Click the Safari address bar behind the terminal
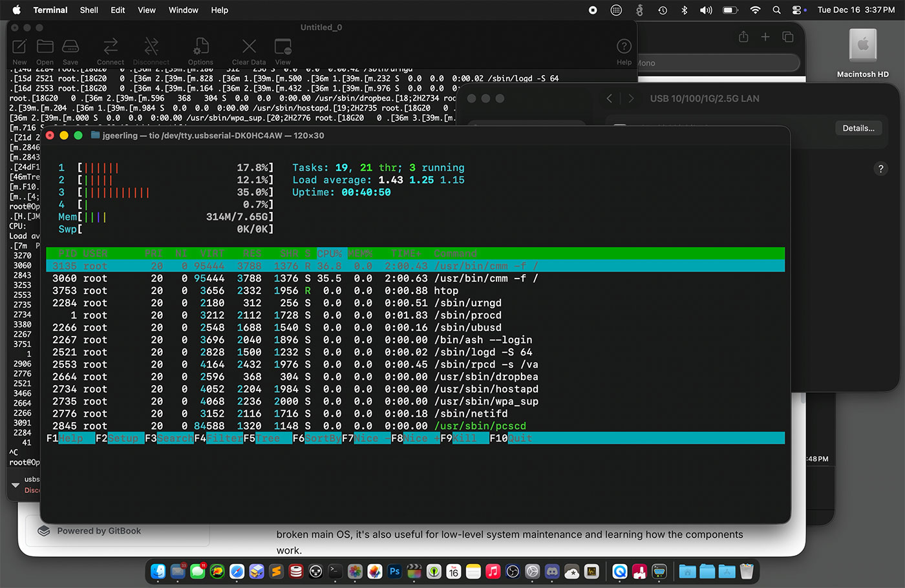Screen dimensions: 905x588 click(718, 63)
